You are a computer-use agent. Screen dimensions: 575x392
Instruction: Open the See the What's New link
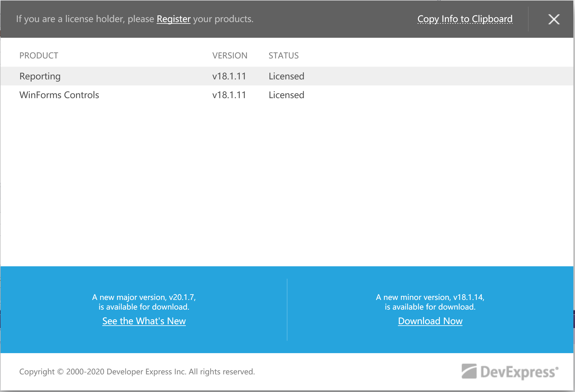tap(144, 321)
